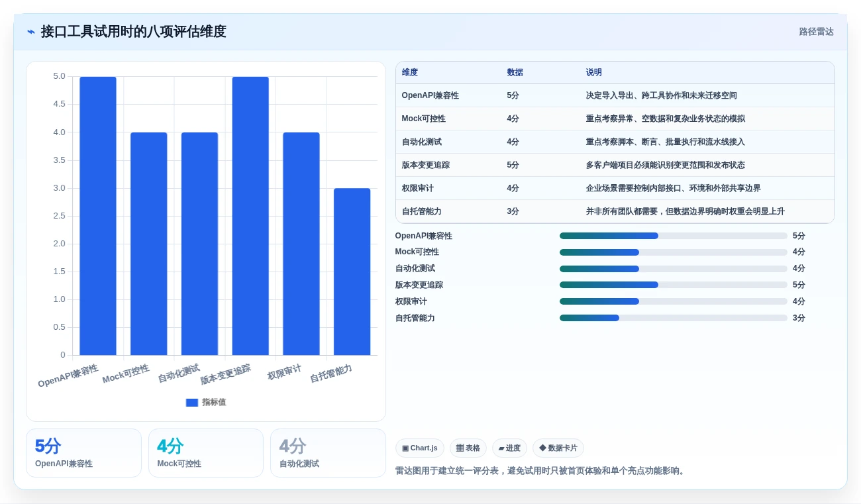Viewport: 861px width, 504px height.
Task: Click the 表格 tag chip
Action: 468,448
